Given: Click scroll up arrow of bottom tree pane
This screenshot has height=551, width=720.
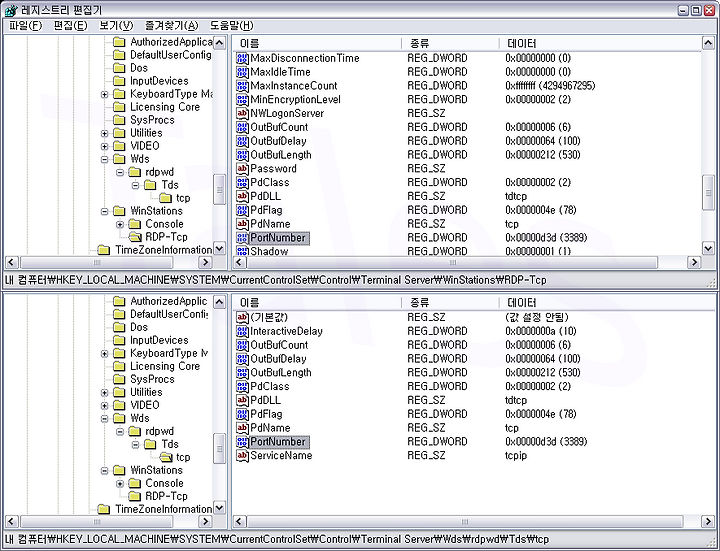Looking at the screenshot, I should point(219,302).
